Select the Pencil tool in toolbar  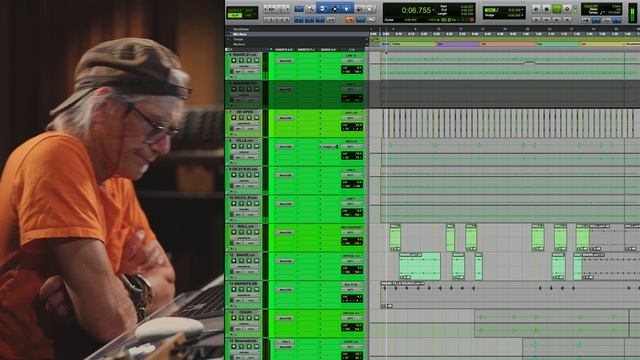point(370,9)
